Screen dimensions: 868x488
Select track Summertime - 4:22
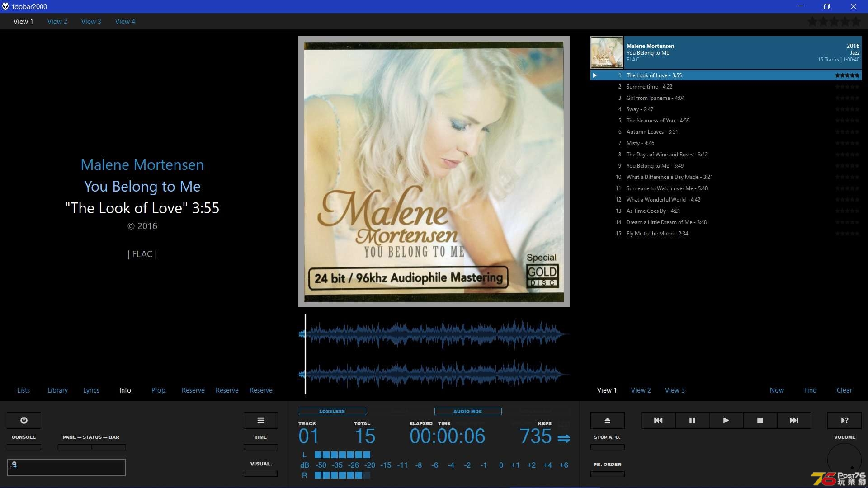pyautogui.click(x=726, y=87)
